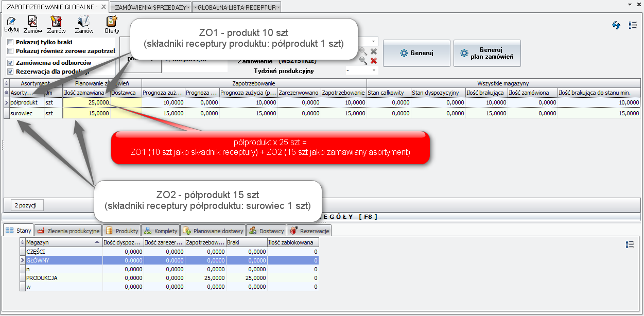The height and width of the screenshot is (316, 644).
Task: Open the list view options icon top-right
Action: click(x=633, y=25)
